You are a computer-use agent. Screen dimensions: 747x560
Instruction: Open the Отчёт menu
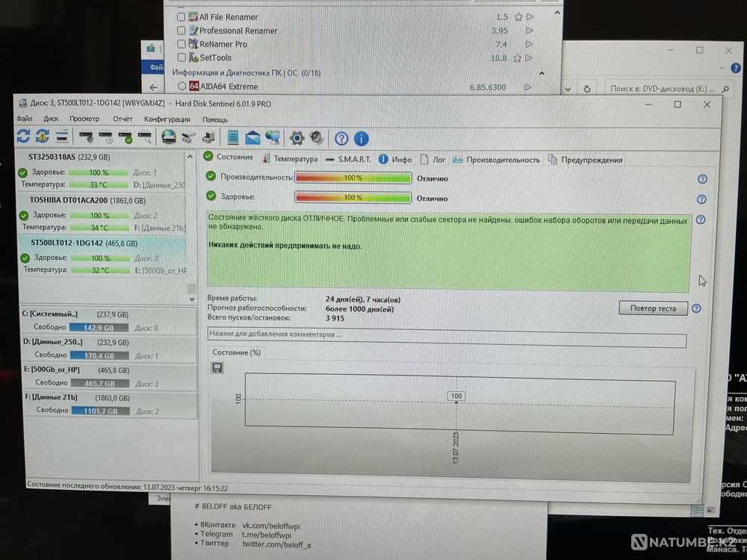point(123,119)
